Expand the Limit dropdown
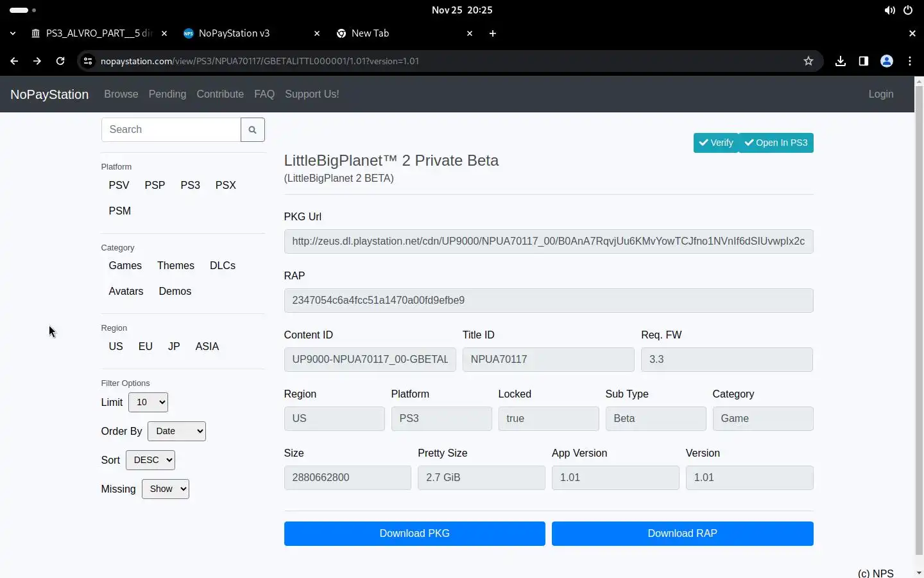The height and width of the screenshot is (578, 924). (148, 402)
